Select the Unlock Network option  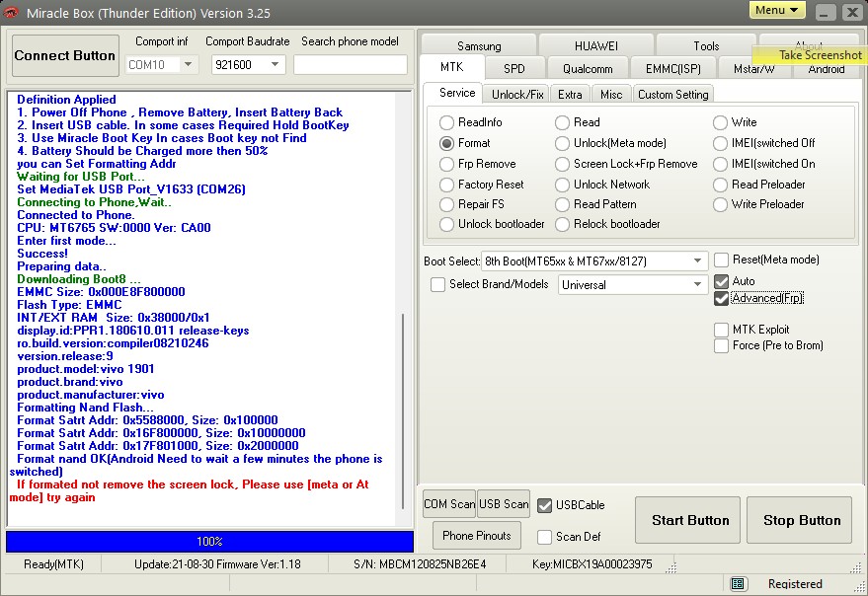(563, 185)
